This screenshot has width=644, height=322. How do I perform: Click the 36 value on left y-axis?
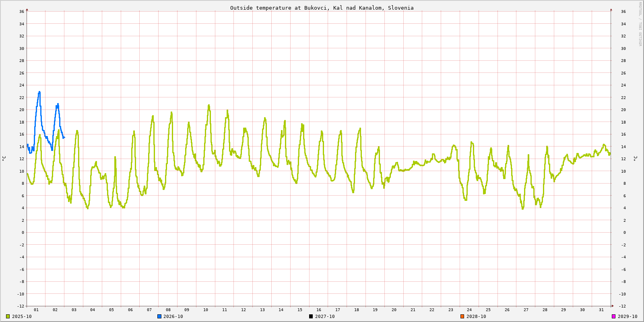pos(22,12)
